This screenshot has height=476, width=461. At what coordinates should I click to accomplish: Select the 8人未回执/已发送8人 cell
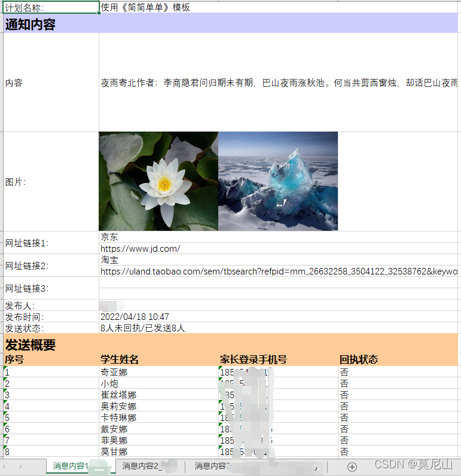pos(279,328)
